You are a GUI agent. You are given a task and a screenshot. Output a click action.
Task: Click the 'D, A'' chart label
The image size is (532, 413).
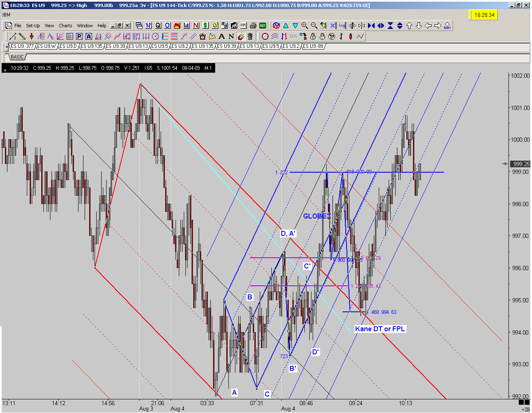click(288, 233)
